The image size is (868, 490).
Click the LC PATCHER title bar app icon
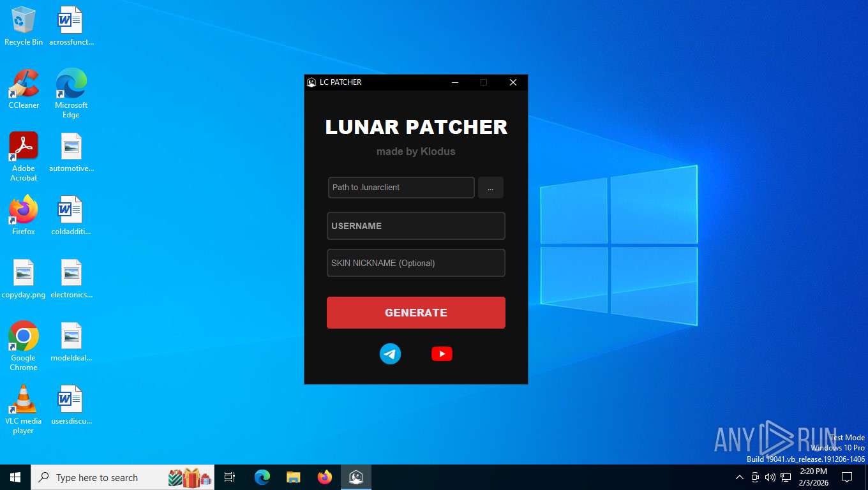(311, 82)
